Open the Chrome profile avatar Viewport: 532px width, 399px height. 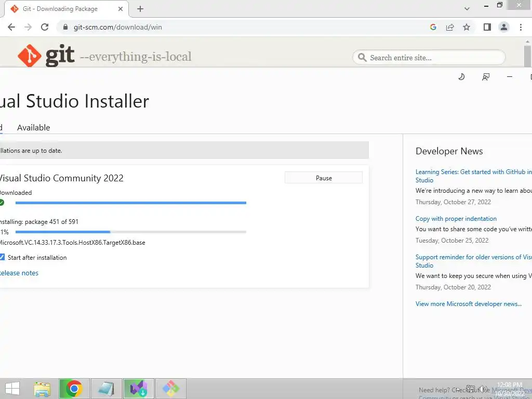504,27
